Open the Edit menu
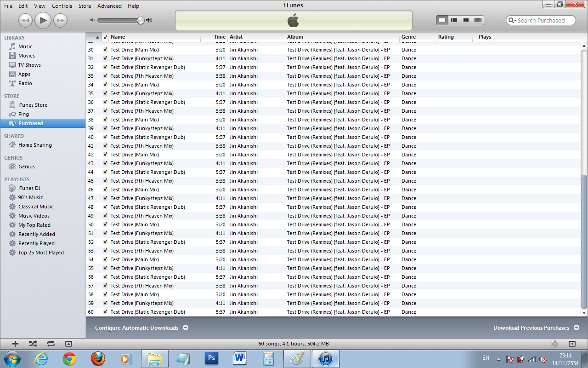588x368 pixels. click(x=23, y=6)
